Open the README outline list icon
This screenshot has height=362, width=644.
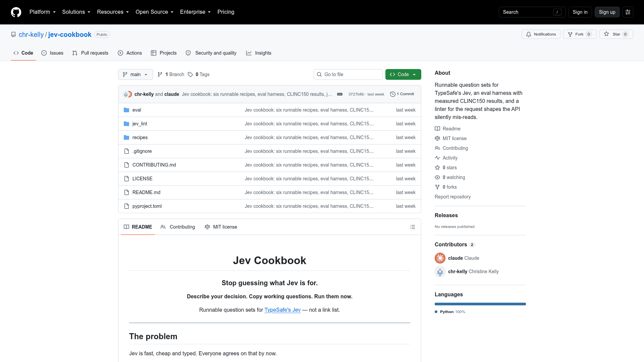point(413,227)
